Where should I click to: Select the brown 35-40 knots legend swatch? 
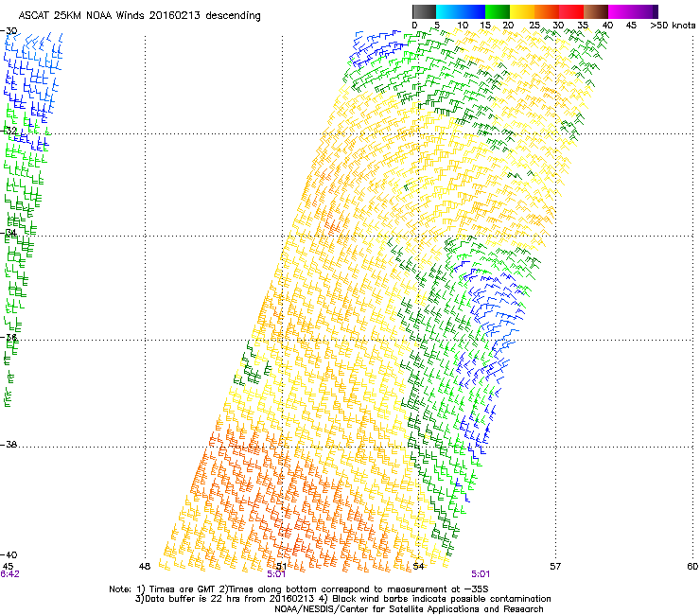click(596, 11)
